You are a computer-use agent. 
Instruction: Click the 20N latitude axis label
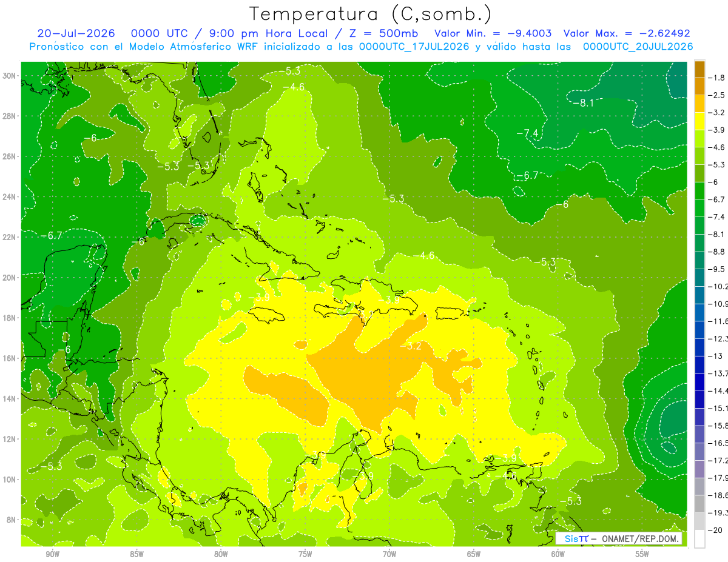tap(10, 278)
